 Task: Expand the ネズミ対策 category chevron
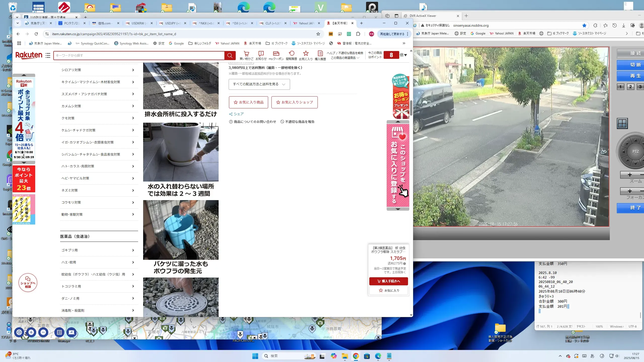[x=133, y=190]
